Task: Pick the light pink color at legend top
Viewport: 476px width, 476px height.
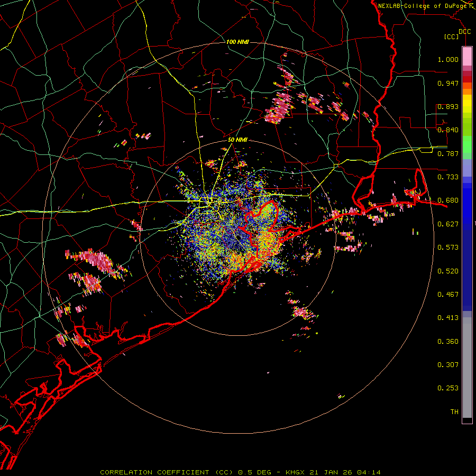Action: click(x=467, y=57)
